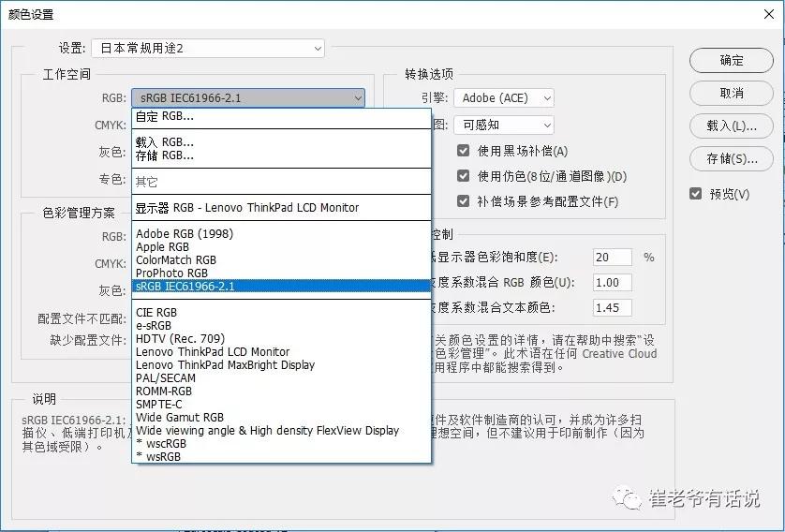Disable 使用仿色 checkbox

[x=463, y=176]
